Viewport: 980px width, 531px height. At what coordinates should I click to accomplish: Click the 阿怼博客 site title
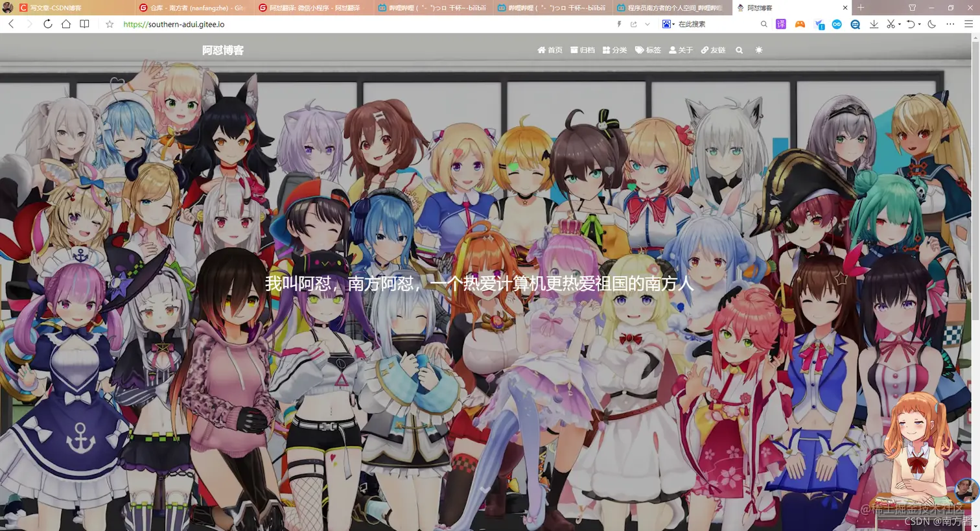coord(223,50)
